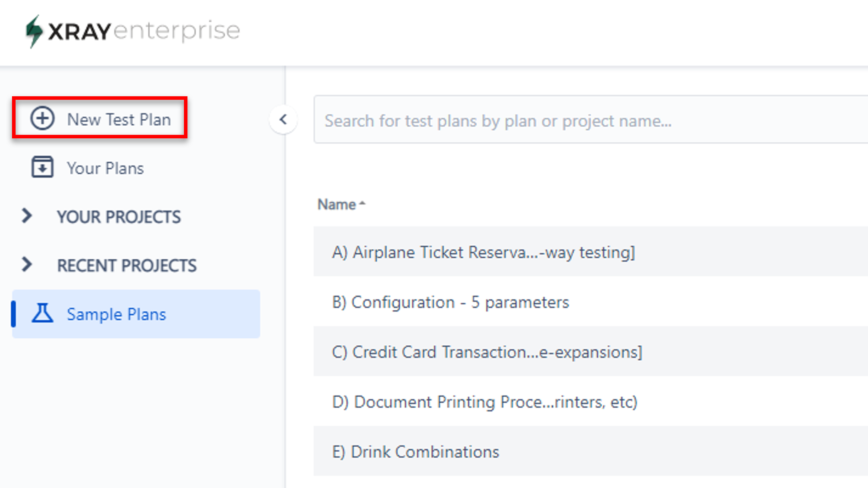The height and width of the screenshot is (488, 868).
Task: Select the YOUR PROJECTS section label
Action: (119, 217)
